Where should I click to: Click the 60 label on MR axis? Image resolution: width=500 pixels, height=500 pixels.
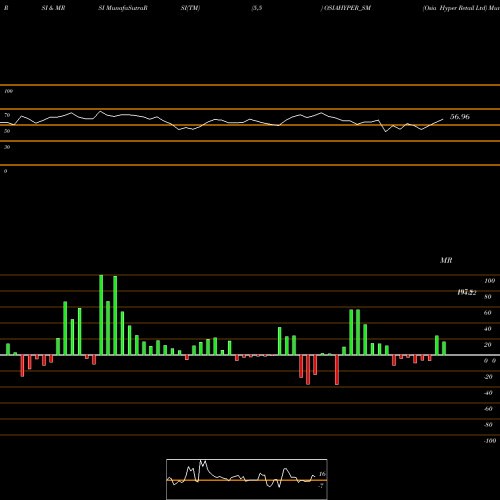point(488,313)
